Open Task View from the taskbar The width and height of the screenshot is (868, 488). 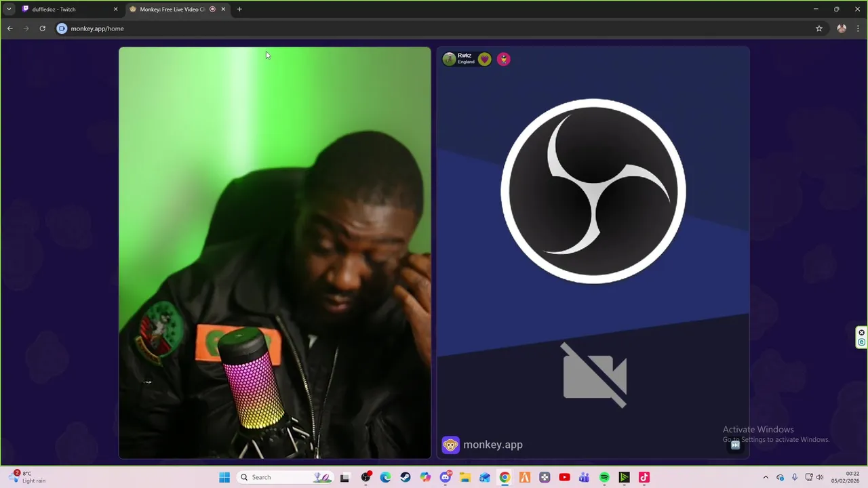tap(344, 477)
